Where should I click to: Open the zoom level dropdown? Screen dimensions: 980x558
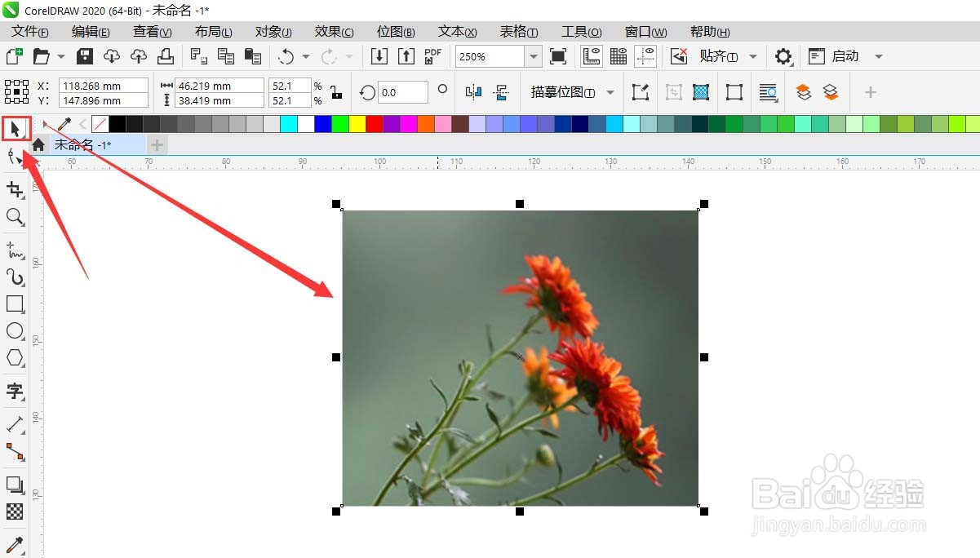click(534, 56)
